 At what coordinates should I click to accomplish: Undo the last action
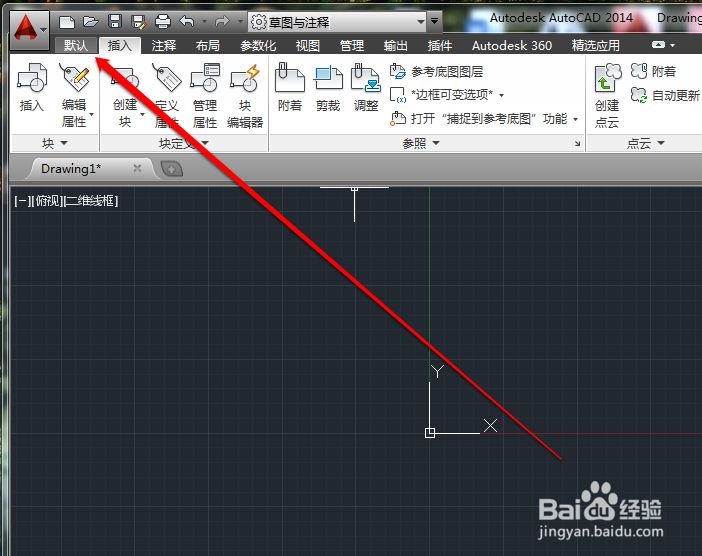[187, 21]
